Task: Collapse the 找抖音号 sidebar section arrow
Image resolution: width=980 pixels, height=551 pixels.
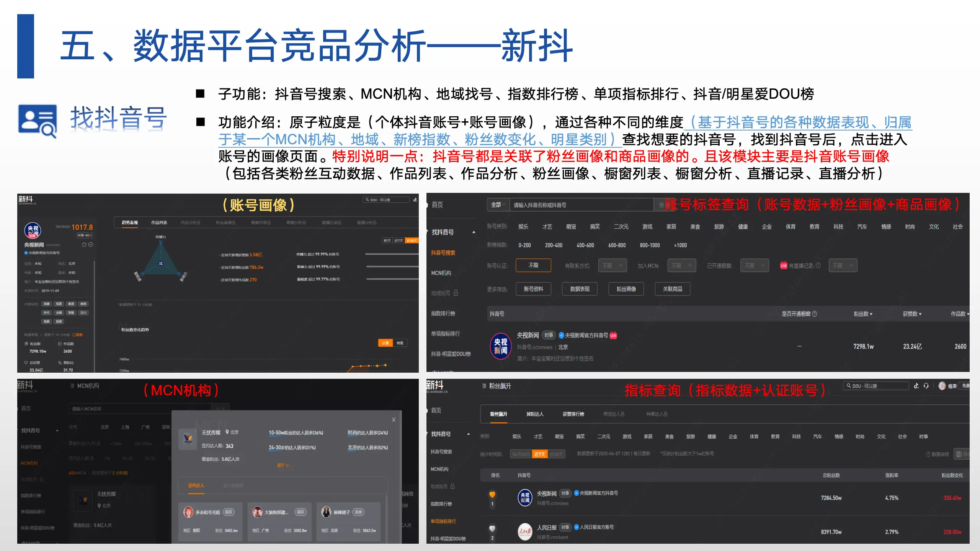Action: [474, 232]
